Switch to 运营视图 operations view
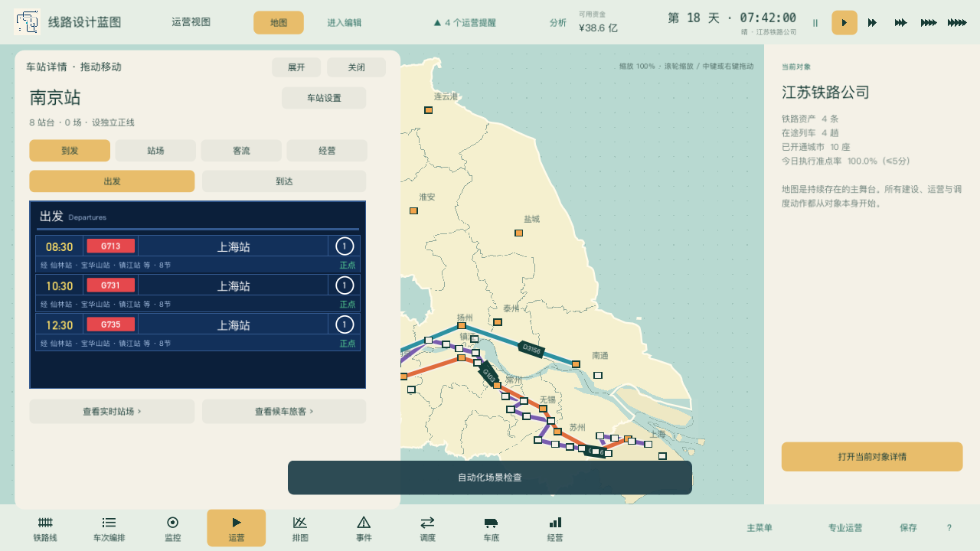Screen dimensions: 980x551 tap(191, 23)
